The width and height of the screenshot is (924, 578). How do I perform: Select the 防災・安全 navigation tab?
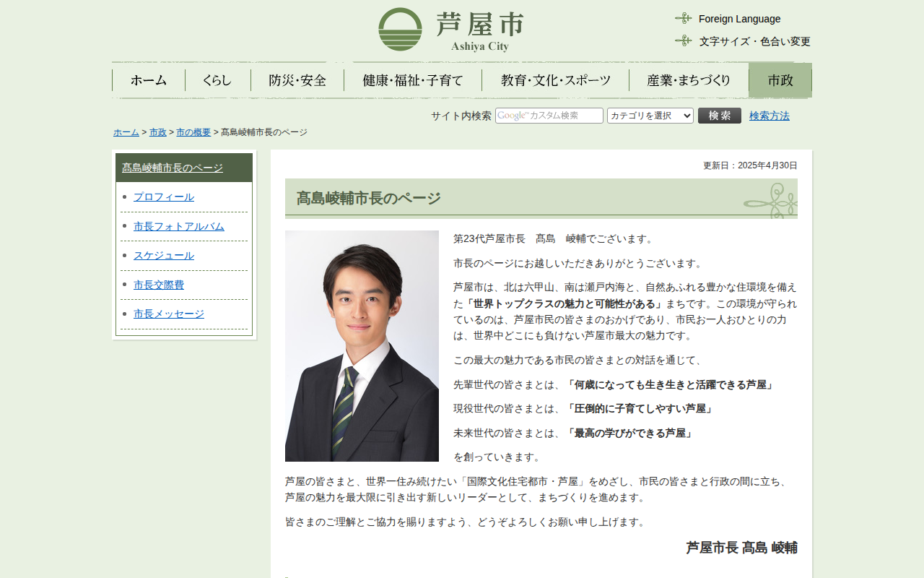pos(297,80)
